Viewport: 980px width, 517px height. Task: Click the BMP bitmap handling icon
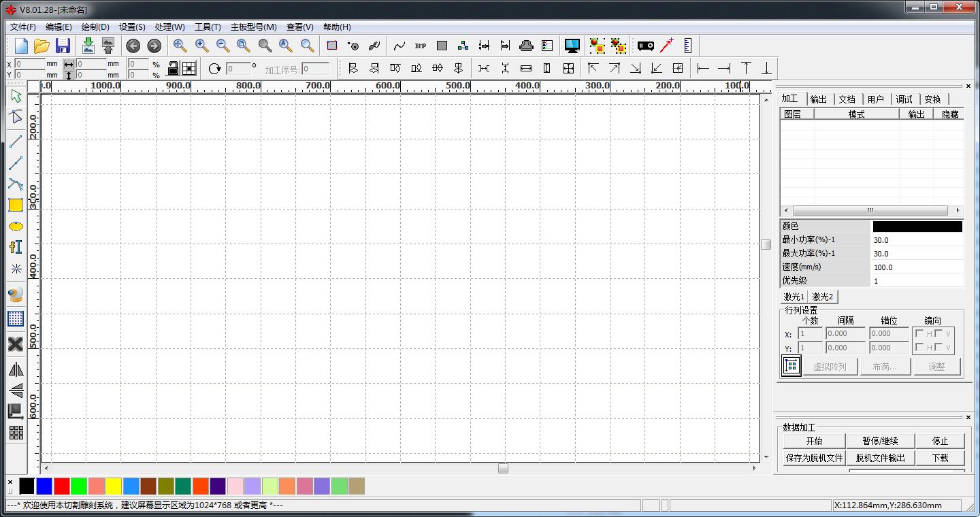coord(421,46)
